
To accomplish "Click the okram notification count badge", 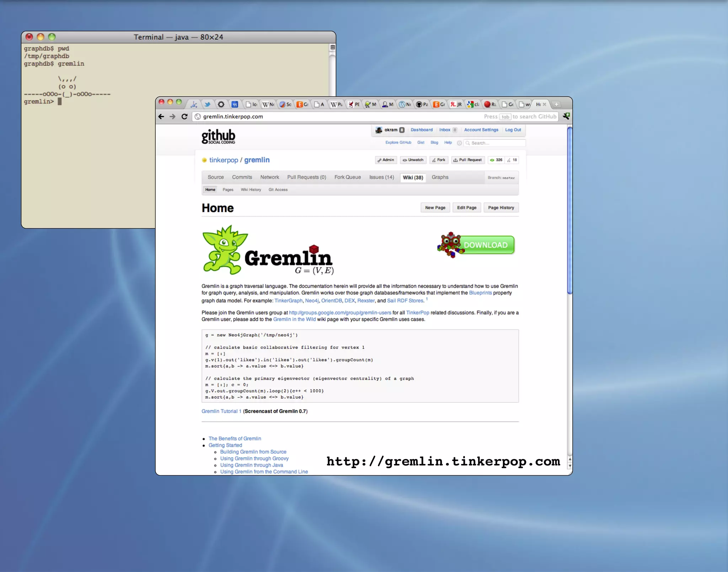I will (x=402, y=130).
